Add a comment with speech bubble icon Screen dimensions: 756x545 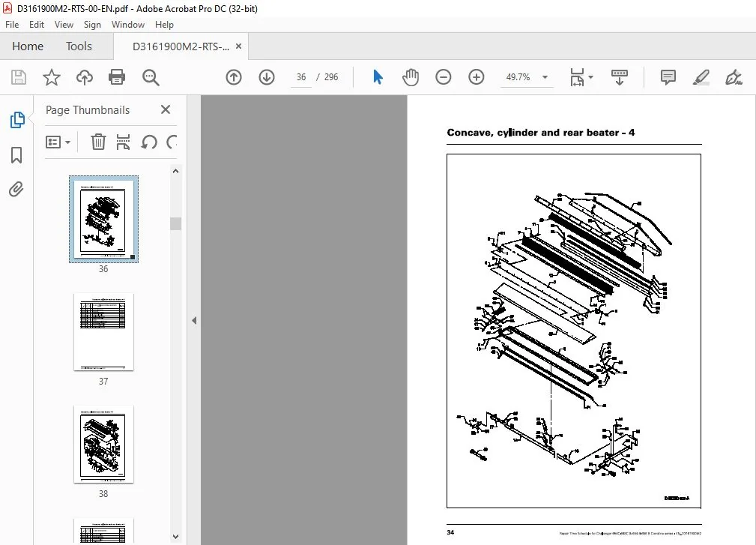pyautogui.click(x=668, y=77)
